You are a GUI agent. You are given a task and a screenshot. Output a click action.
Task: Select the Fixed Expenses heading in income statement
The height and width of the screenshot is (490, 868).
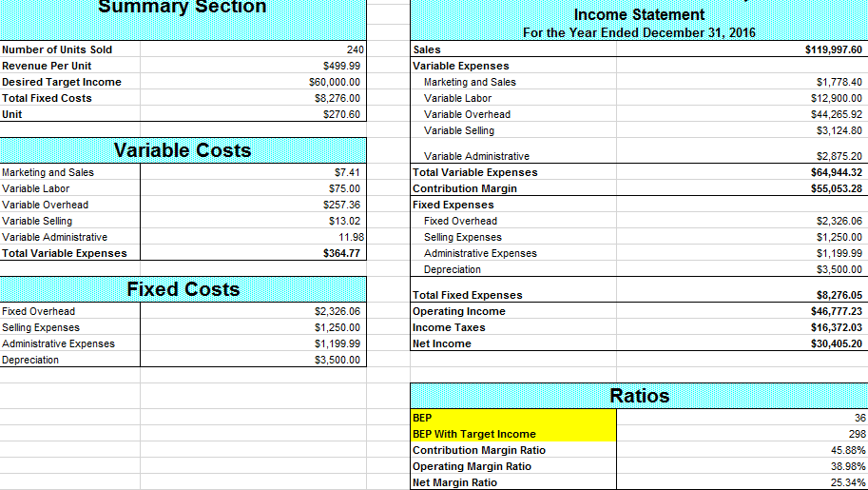click(453, 205)
